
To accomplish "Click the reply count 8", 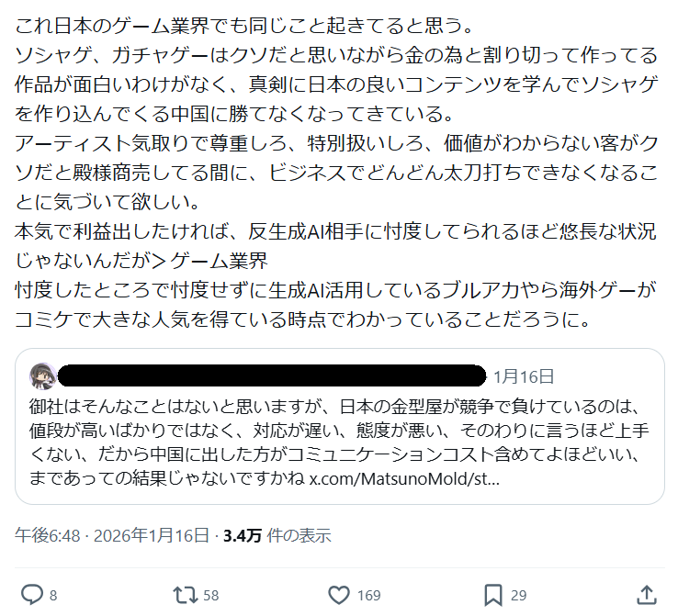I will (x=53, y=596).
